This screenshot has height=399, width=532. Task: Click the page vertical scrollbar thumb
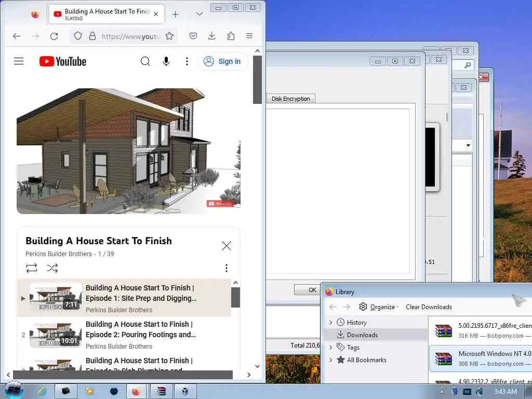point(257,79)
